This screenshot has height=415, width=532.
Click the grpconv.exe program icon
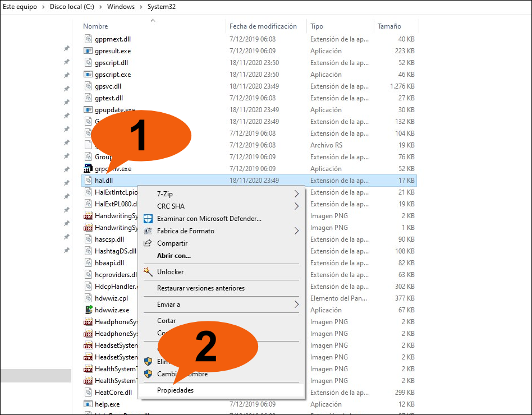[88, 168]
